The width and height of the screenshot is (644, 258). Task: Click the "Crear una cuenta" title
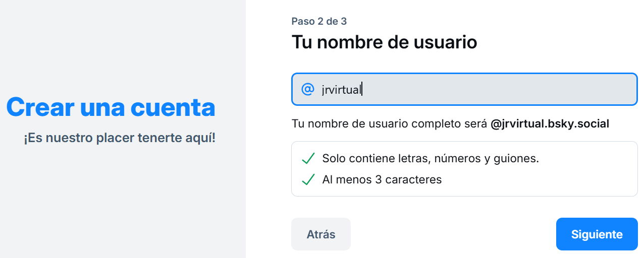pos(111,107)
